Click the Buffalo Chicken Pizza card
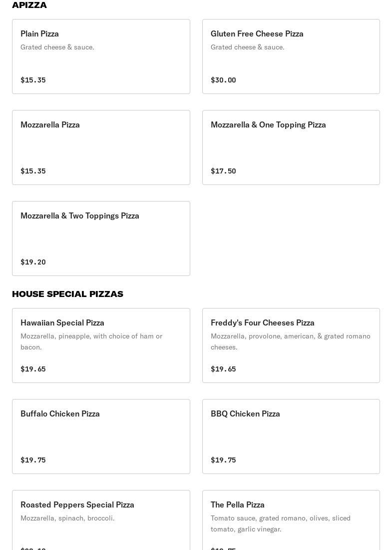The height and width of the screenshot is (550, 392). click(x=101, y=436)
